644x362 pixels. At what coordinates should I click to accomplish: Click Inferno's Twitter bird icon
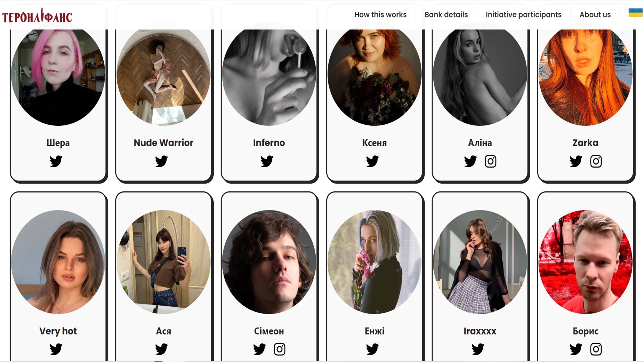click(x=267, y=161)
